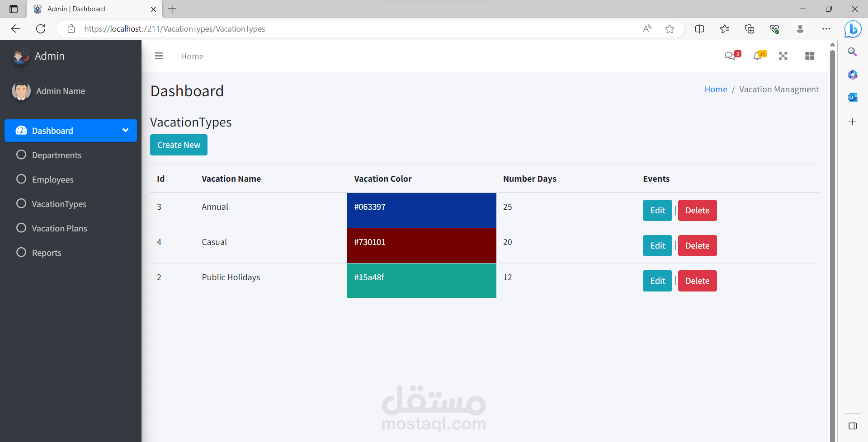Edit the Casual vacation type
Screen dimensions: 868x442
tap(657, 245)
